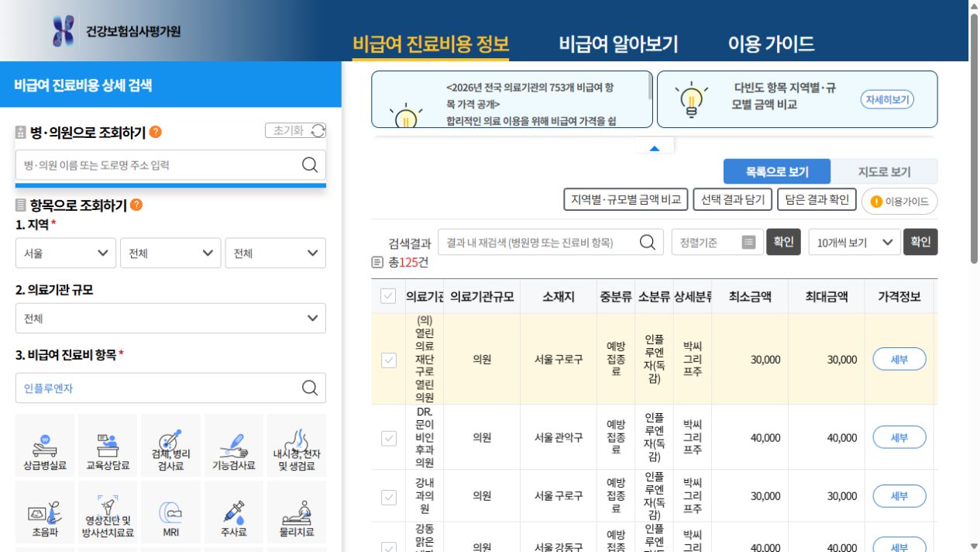Switch to 목록으로 보기 tab
This screenshot has height=552, width=980.
777,171
